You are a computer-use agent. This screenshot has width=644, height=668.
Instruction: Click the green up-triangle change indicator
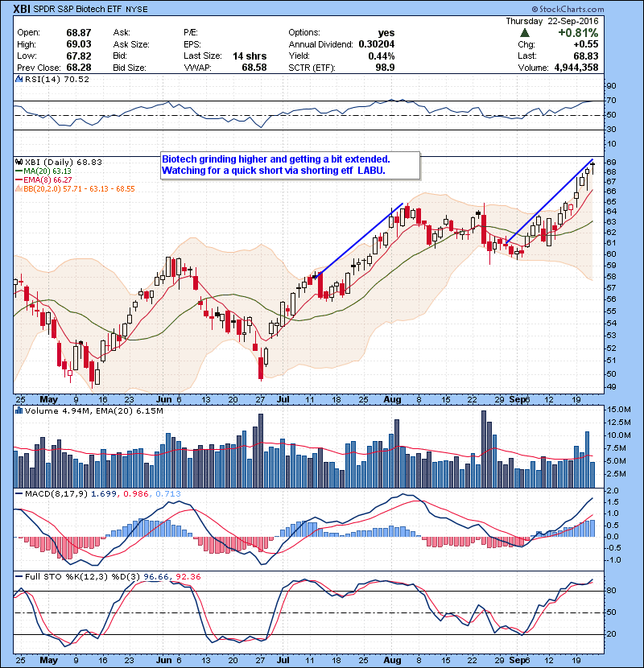[x=525, y=33]
